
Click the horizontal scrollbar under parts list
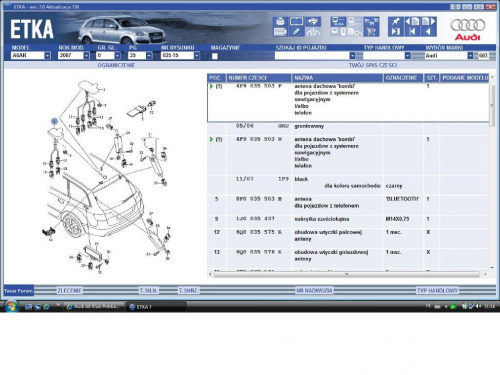(x=347, y=274)
